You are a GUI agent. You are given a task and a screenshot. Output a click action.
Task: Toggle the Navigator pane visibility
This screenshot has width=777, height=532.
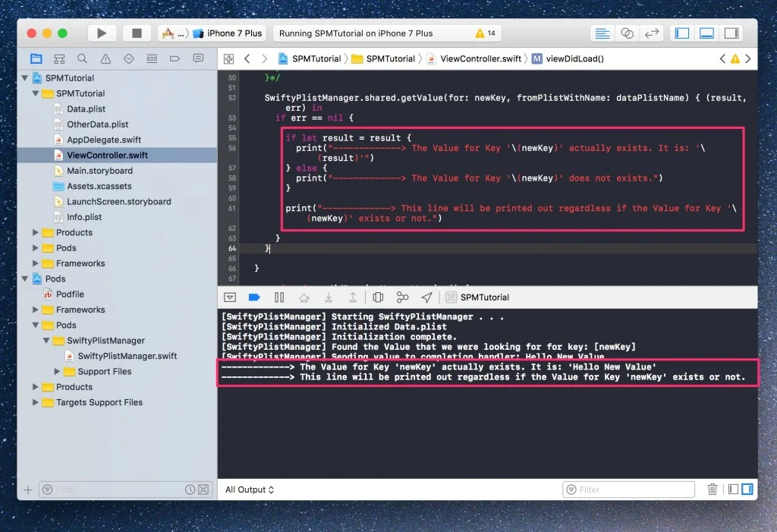click(682, 33)
